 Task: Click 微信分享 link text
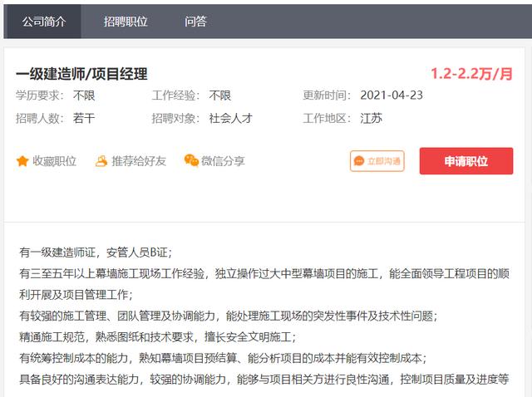223,161
